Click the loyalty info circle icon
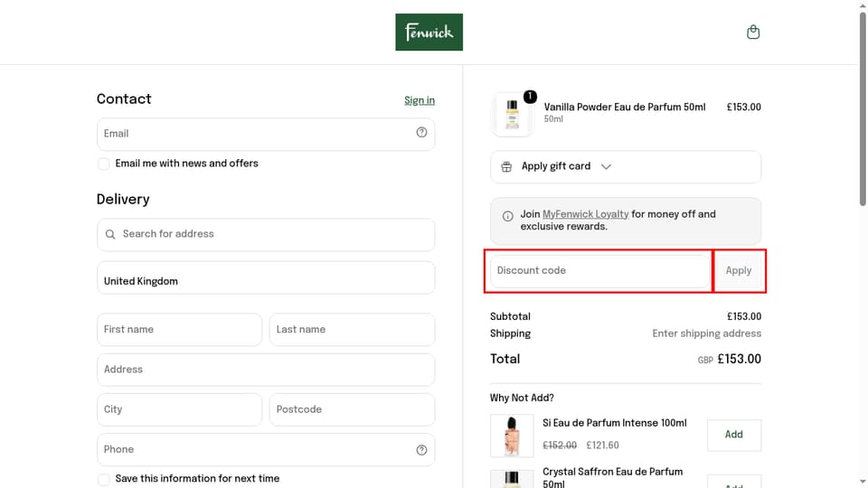This screenshot has width=868, height=488. [507, 216]
